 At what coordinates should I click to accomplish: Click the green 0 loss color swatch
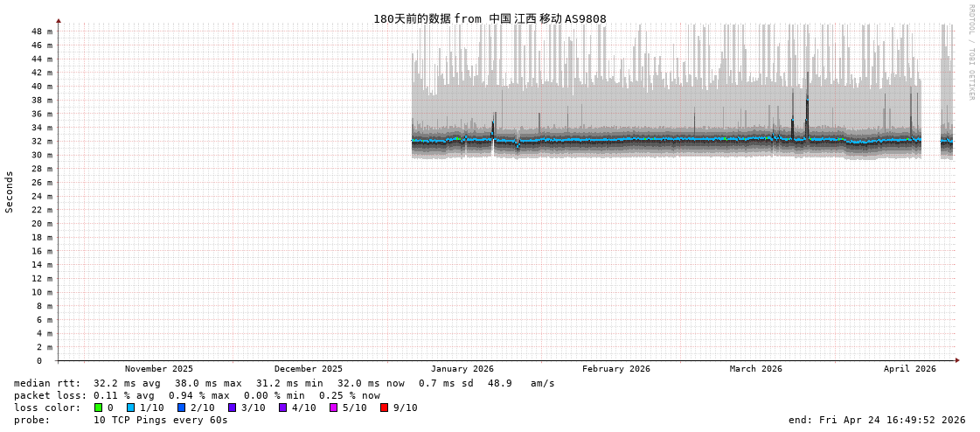(x=99, y=408)
